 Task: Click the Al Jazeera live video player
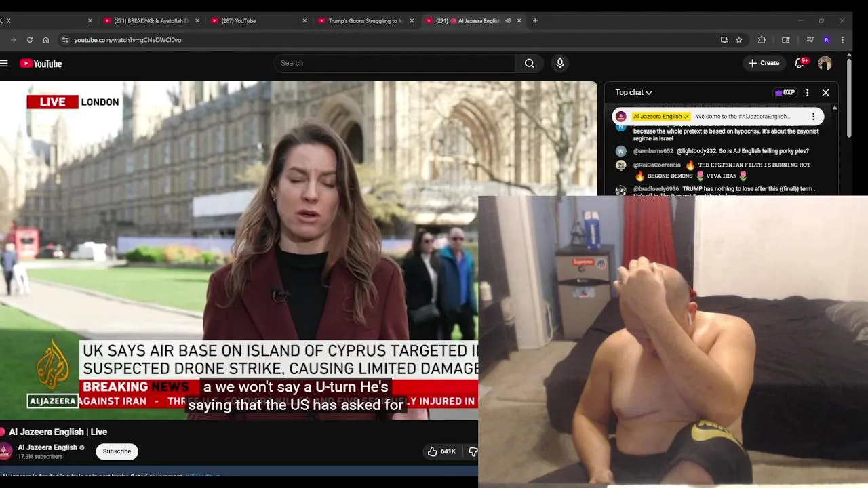[x=298, y=251]
